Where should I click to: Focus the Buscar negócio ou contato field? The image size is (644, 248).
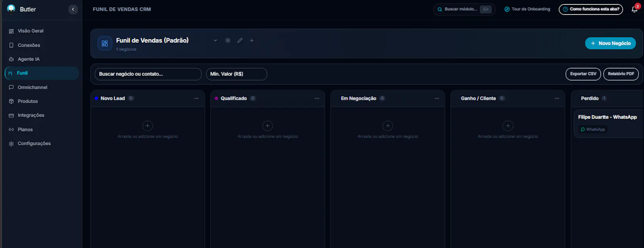(148, 74)
